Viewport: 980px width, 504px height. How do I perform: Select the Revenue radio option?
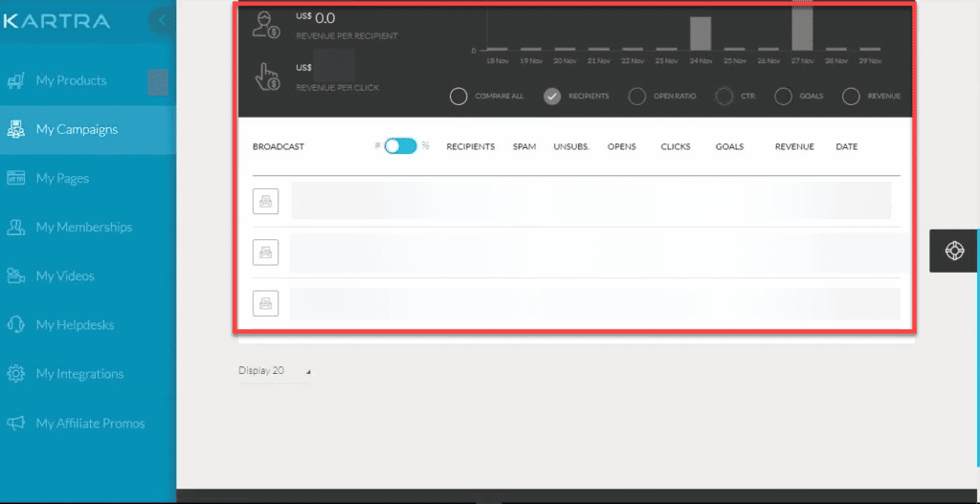(851, 97)
